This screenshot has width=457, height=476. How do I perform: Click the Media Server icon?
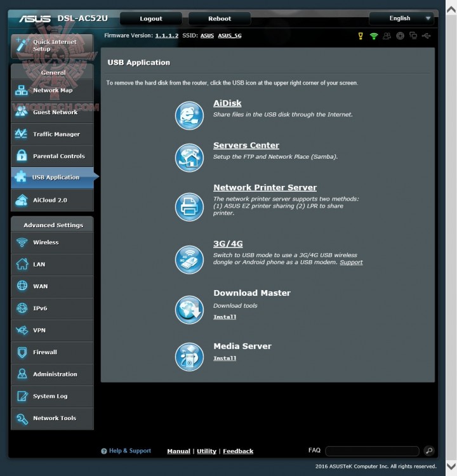[189, 357]
